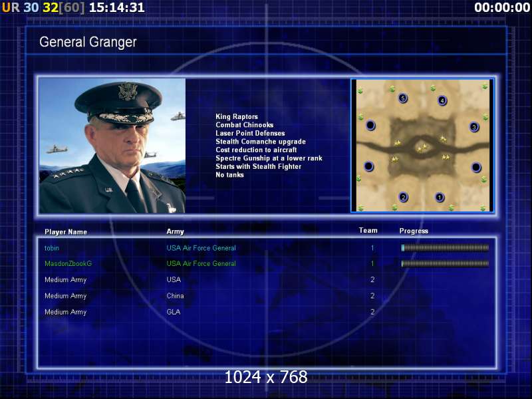This screenshot has width=532, height=399.
Task: Click tobin's loading progress bar
Action: pos(445,248)
